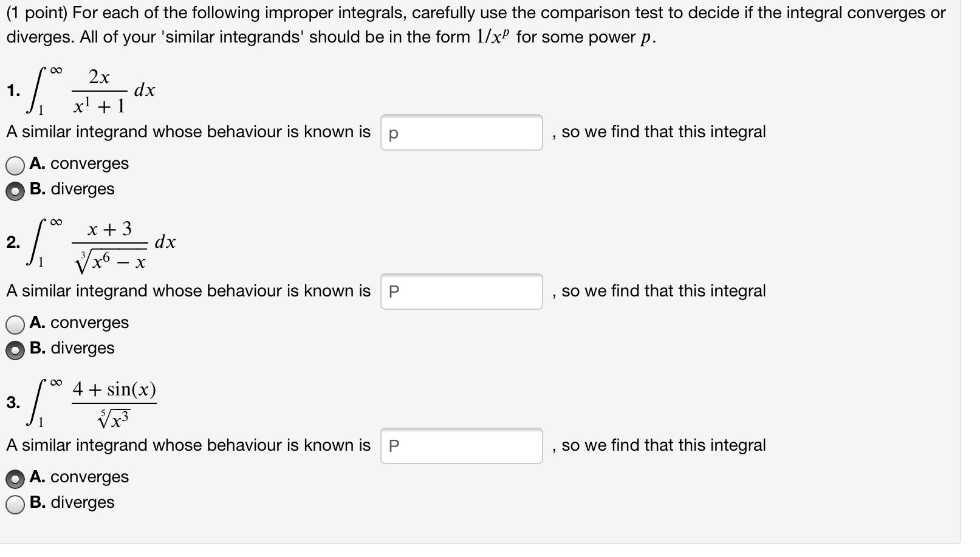Click the answer field under the cube root integral
Screen dimensions: 980x557
pos(462,291)
